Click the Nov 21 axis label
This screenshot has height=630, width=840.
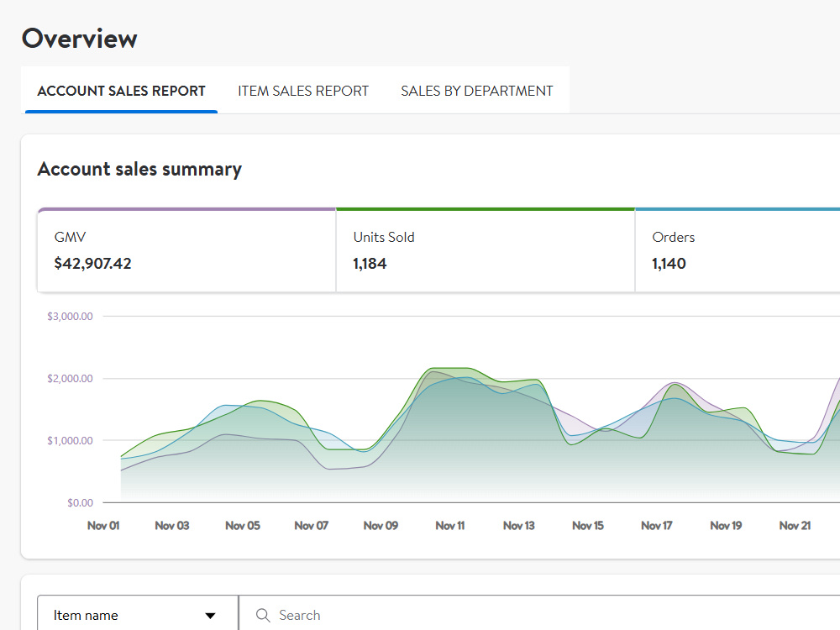[x=795, y=526]
